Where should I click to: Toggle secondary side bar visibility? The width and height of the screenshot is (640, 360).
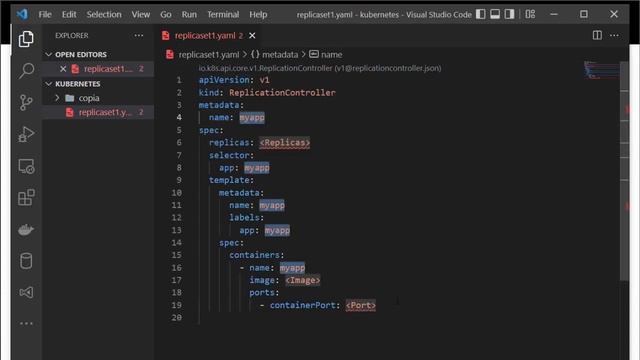[x=509, y=14]
